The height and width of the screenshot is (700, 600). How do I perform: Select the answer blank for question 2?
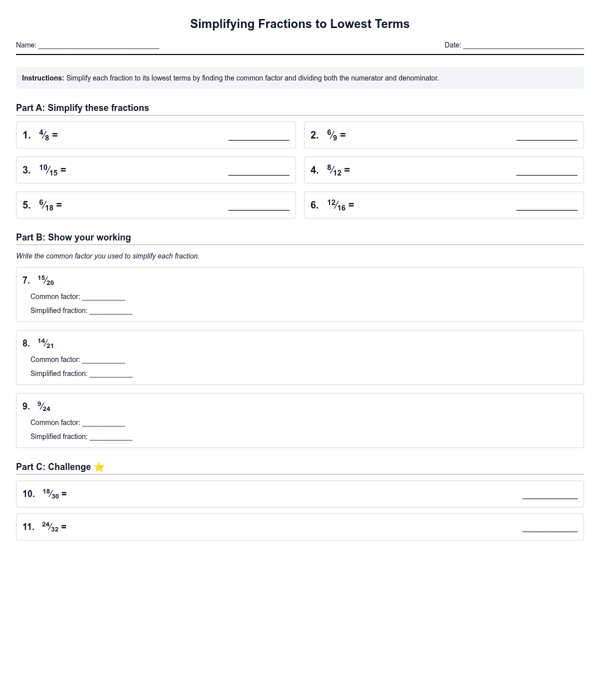pos(546,136)
